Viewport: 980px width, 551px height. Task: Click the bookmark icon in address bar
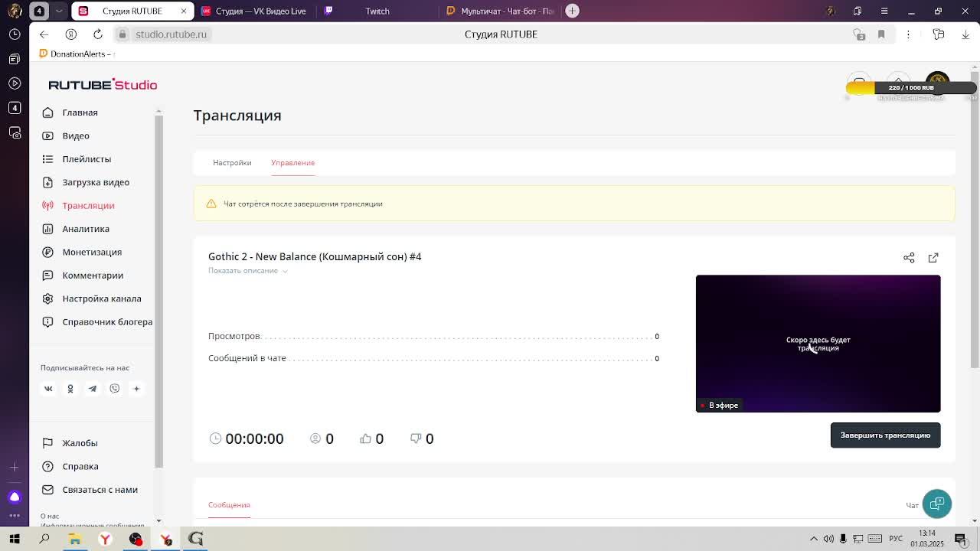click(881, 34)
